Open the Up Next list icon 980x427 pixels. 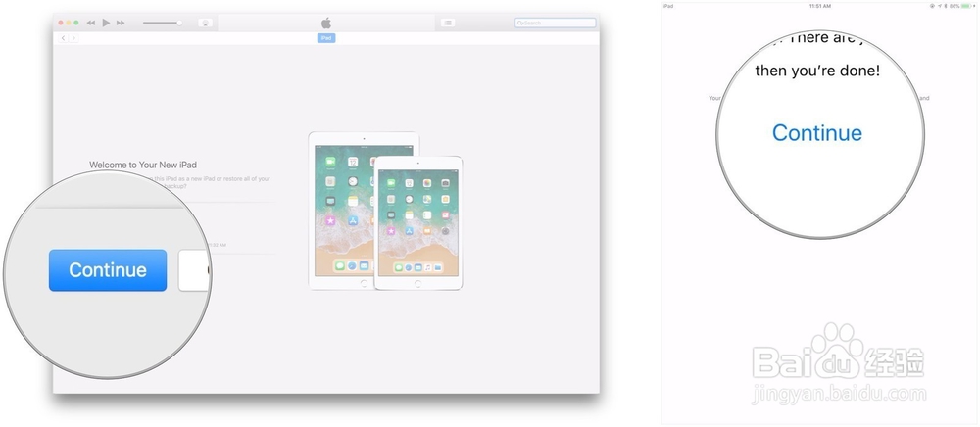(x=448, y=23)
